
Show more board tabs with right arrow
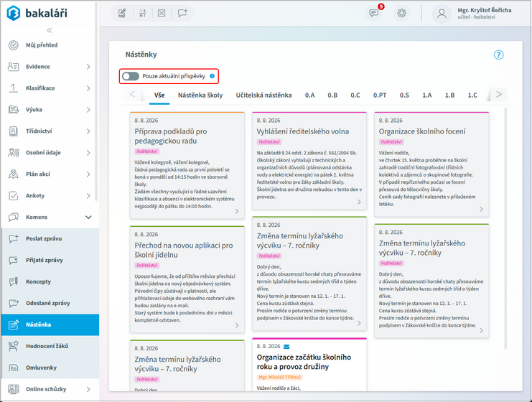[x=498, y=94]
